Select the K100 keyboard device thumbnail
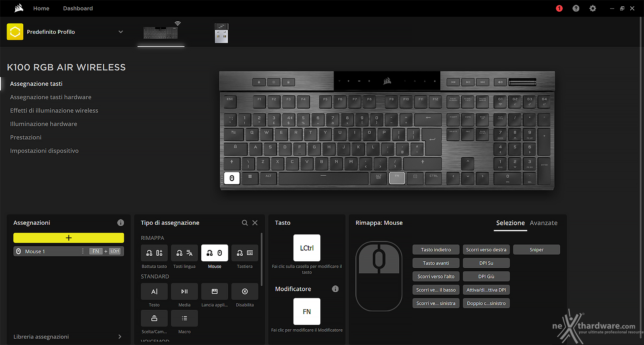The height and width of the screenshot is (345, 644). (x=161, y=32)
